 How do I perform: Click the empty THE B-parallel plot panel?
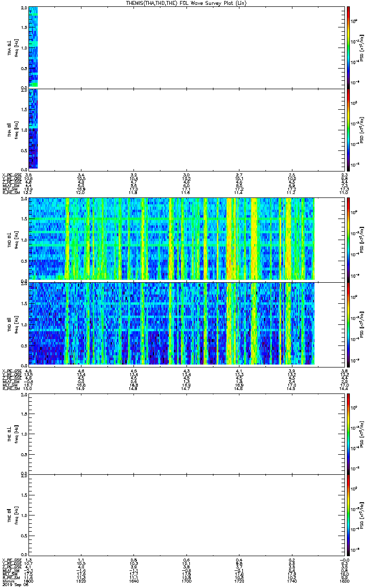pyautogui.click(x=186, y=515)
